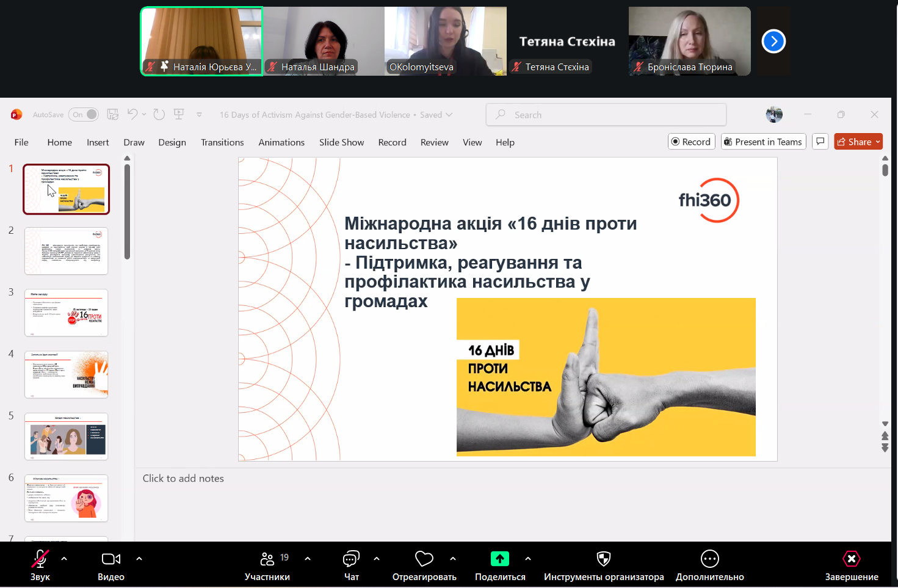Click the PowerPoint comments icon

click(820, 142)
